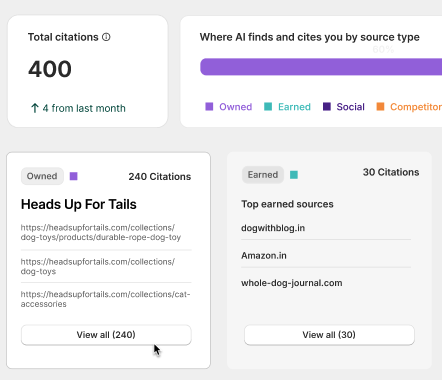This screenshot has height=380, width=442.
Task: Open the collections/dog-toys URL
Action: (x=97, y=266)
